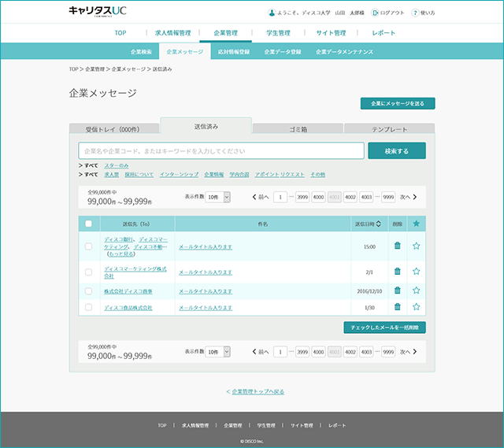Screen dimensions: 504x448
Task: Star the 15:00 message
Action: point(417,246)
